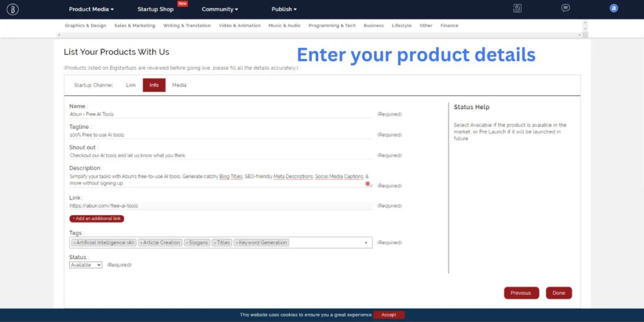Open the Business category

pos(374,25)
